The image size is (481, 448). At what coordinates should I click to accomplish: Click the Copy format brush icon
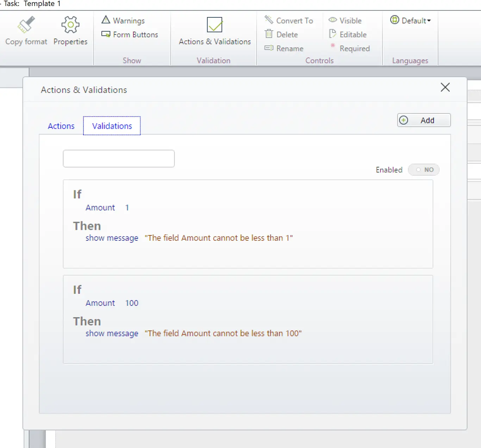(x=26, y=25)
